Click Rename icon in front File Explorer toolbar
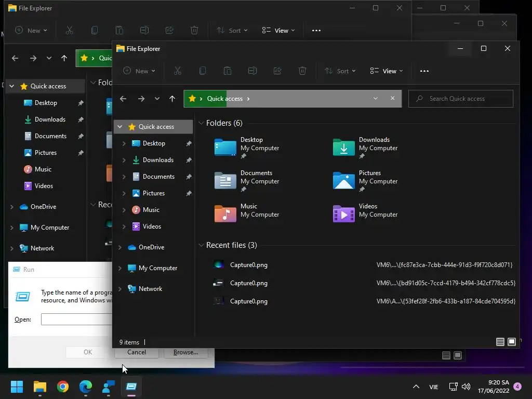Image resolution: width=532 pixels, height=399 pixels. (x=252, y=71)
